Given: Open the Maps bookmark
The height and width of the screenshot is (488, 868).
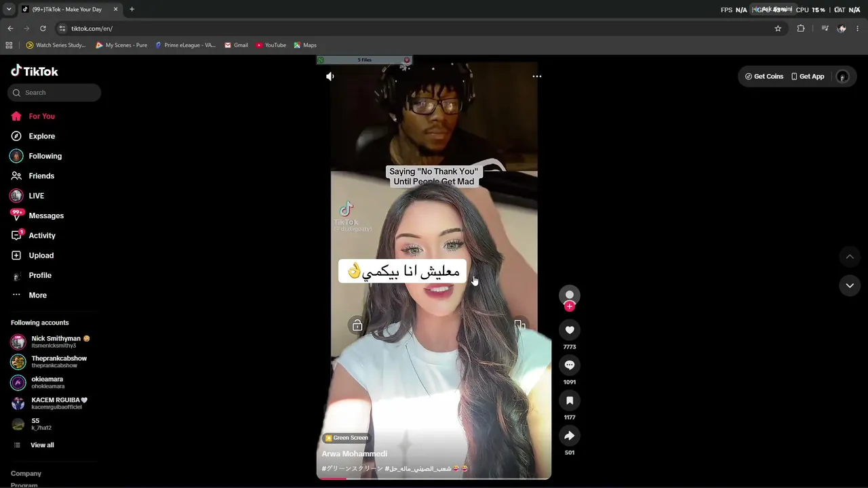Looking at the screenshot, I should coord(305,45).
